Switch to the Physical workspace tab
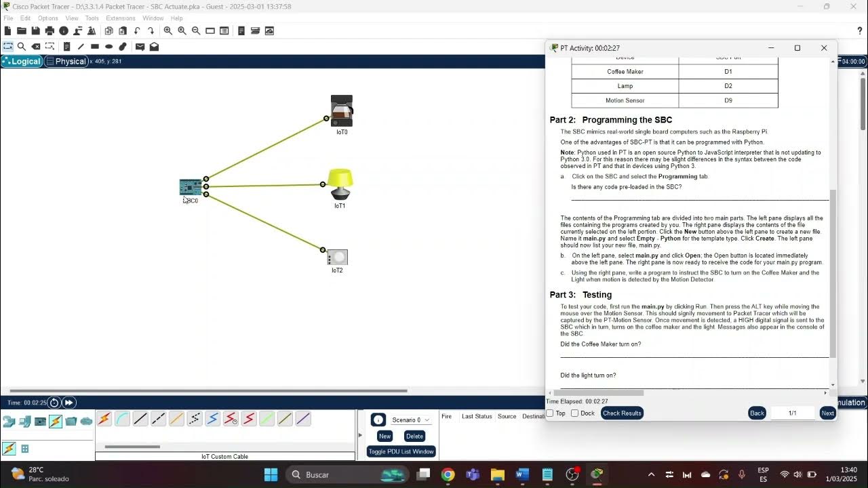The height and width of the screenshot is (488, 868). tap(66, 61)
